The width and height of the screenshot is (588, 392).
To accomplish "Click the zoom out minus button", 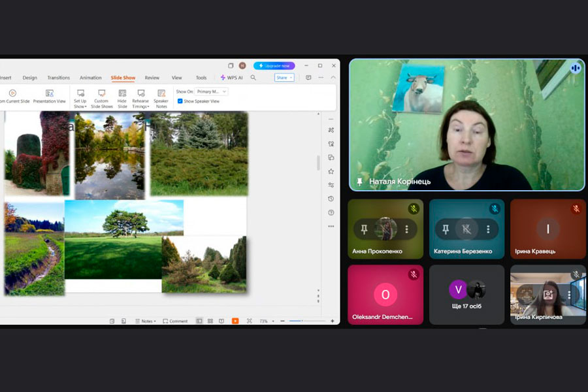I will (x=282, y=321).
